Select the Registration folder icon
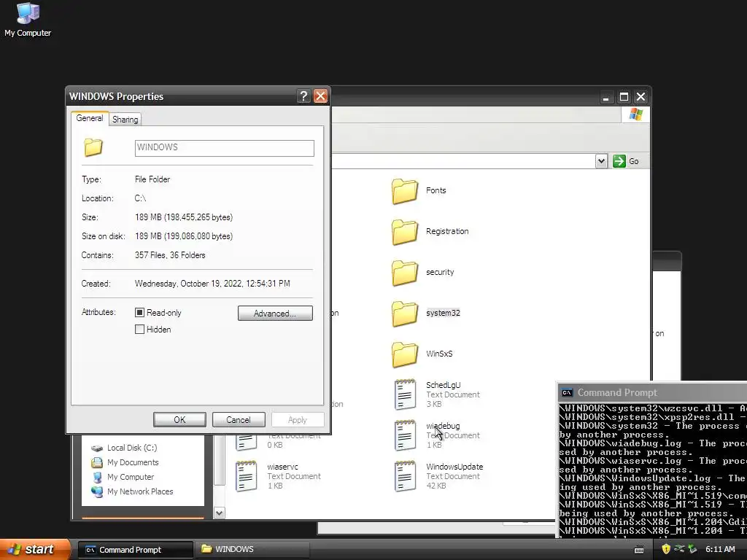 (x=405, y=233)
